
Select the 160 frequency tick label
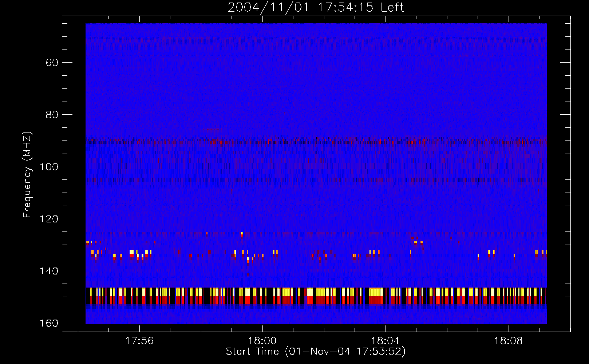(49, 323)
